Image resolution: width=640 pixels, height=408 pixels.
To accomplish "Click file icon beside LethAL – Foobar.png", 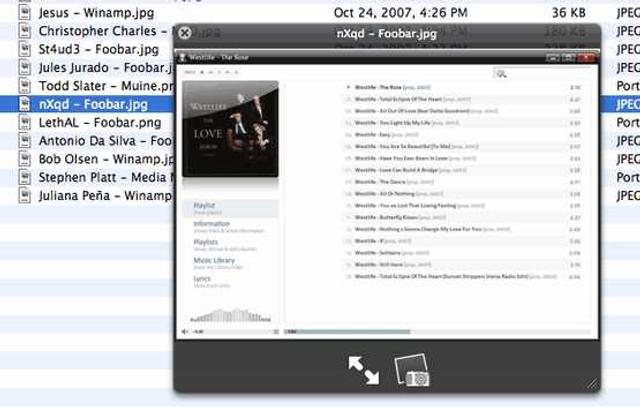I will 25,122.
